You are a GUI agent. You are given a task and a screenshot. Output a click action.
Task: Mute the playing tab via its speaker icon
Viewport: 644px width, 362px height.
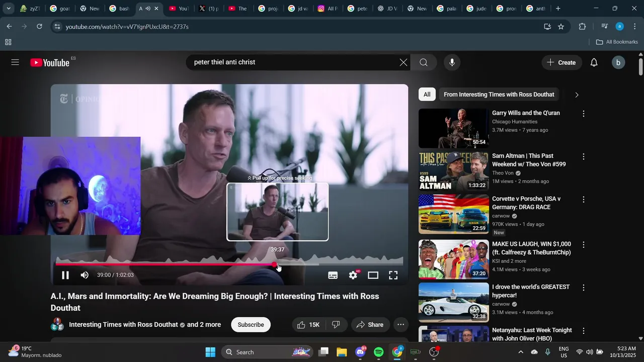[x=148, y=9]
